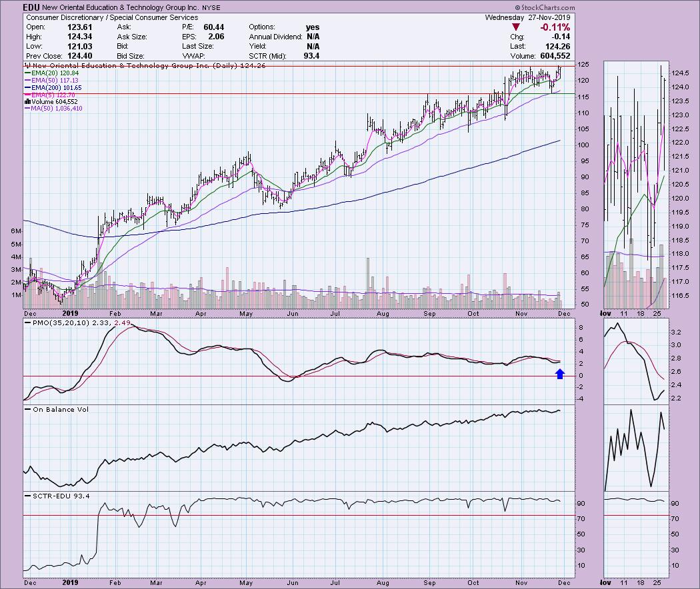Open the zoomed price thumbnail panel

click(x=636, y=185)
